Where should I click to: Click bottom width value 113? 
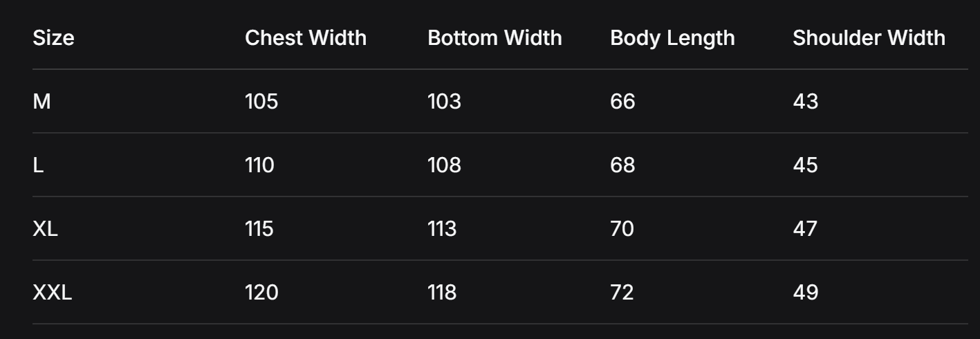pyautogui.click(x=442, y=229)
